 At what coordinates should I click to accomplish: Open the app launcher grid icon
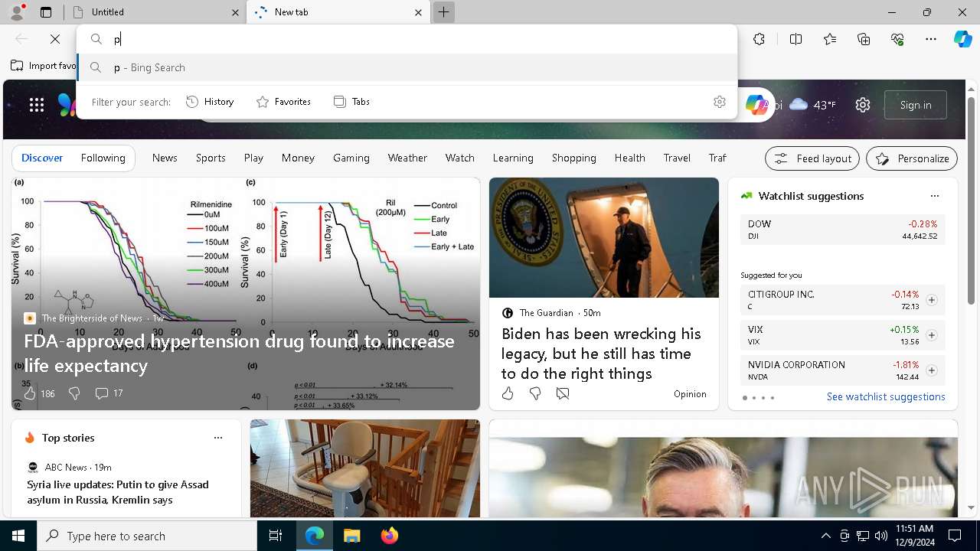tap(37, 105)
